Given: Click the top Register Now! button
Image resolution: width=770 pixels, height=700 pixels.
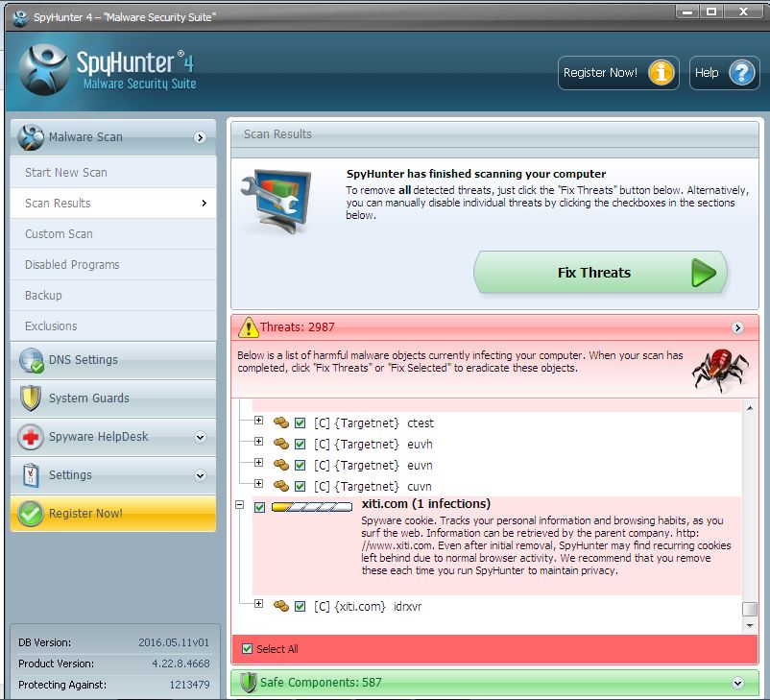Looking at the screenshot, I should click(x=618, y=73).
